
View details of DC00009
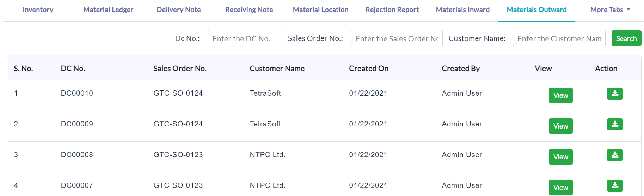pyautogui.click(x=560, y=126)
